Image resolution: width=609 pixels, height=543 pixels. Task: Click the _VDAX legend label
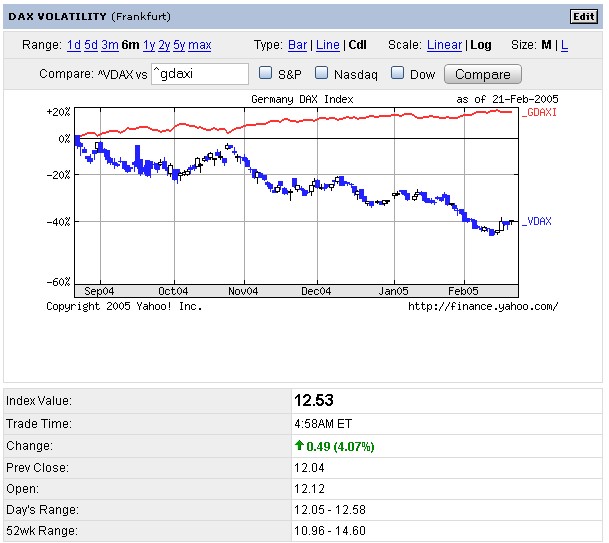click(537, 221)
